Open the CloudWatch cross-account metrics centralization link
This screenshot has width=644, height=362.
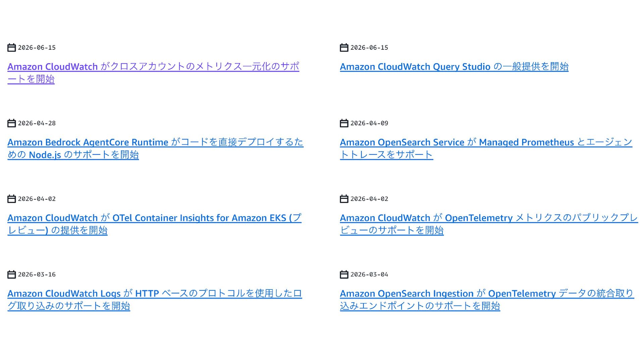tap(153, 73)
